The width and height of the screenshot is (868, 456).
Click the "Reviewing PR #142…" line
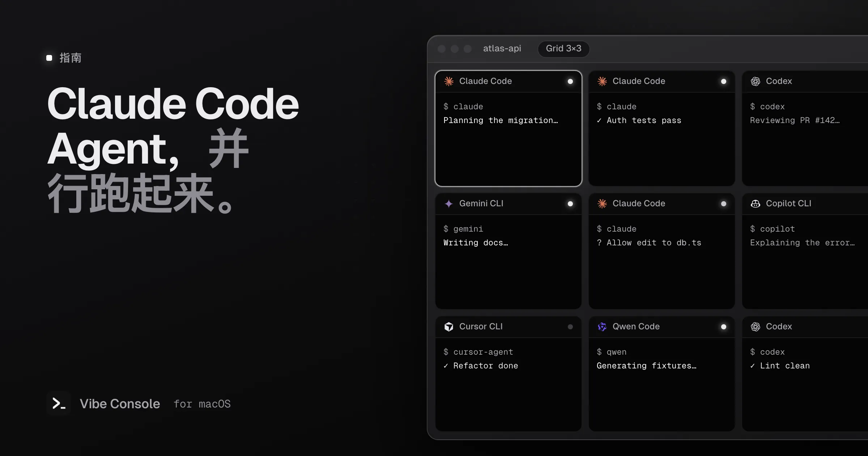(x=795, y=121)
